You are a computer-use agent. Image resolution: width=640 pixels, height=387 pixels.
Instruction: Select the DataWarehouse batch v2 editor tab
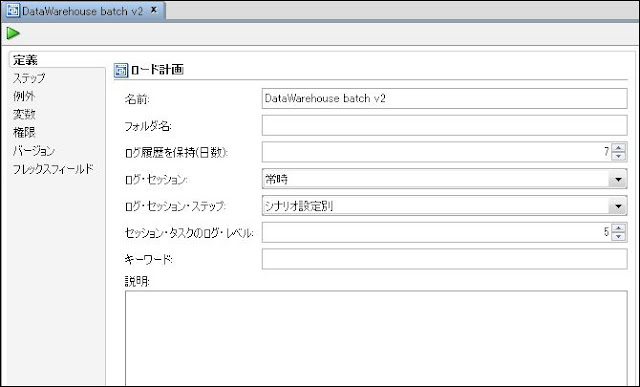(83, 11)
